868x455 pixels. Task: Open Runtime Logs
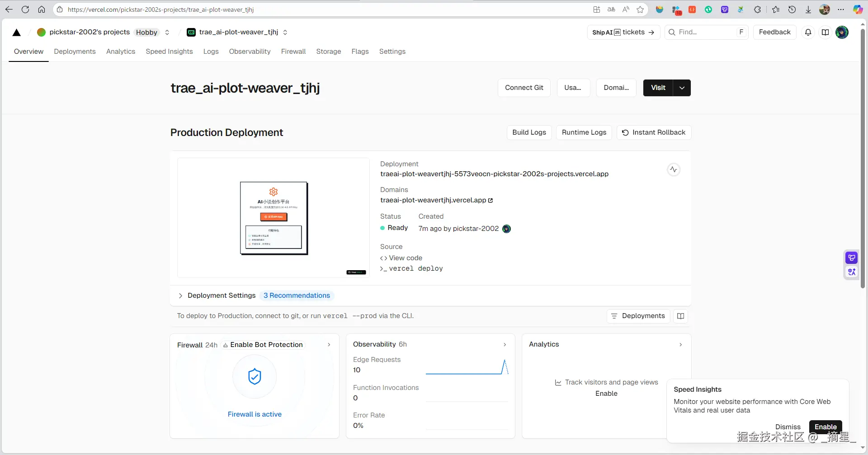click(584, 132)
